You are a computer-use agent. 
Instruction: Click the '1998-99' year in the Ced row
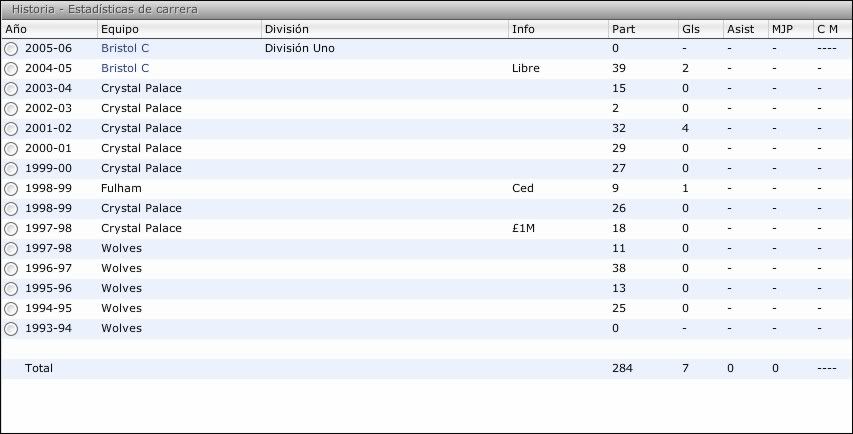click(48, 188)
